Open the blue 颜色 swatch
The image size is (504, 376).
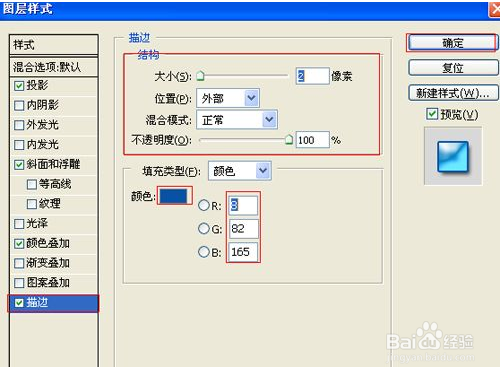(173, 196)
